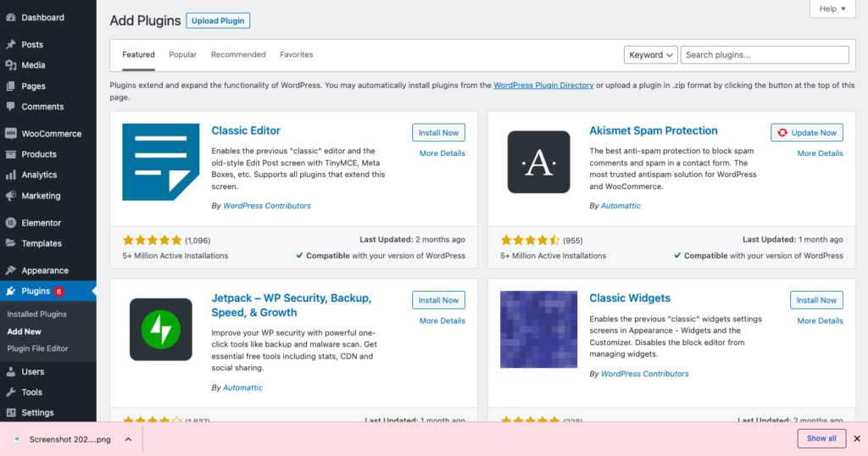Screen dimensions: 868x456
Task: Switch to the Favorites tab
Action: [296, 54]
